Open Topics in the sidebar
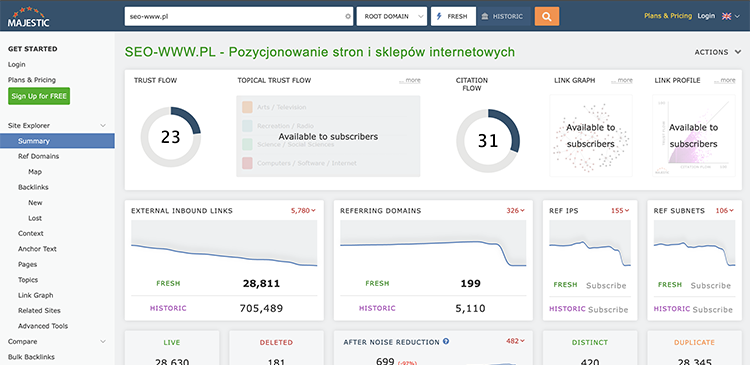 [28, 280]
